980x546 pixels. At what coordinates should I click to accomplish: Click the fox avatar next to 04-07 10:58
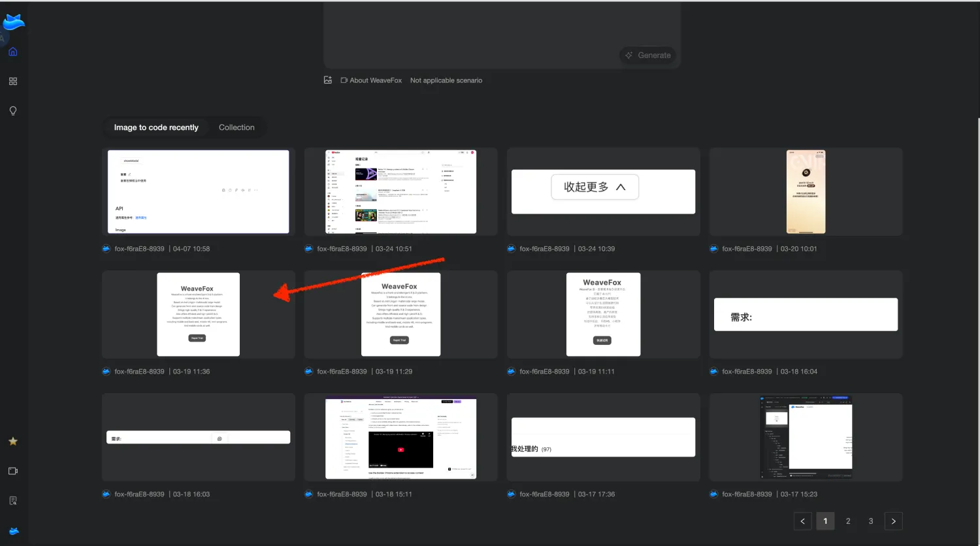pyautogui.click(x=106, y=249)
